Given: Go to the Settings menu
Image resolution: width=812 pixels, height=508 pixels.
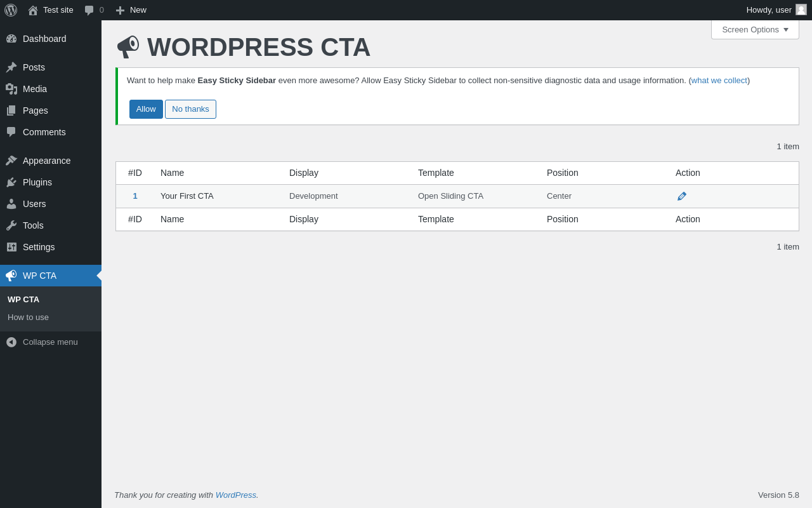Looking at the screenshot, I should (39, 247).
